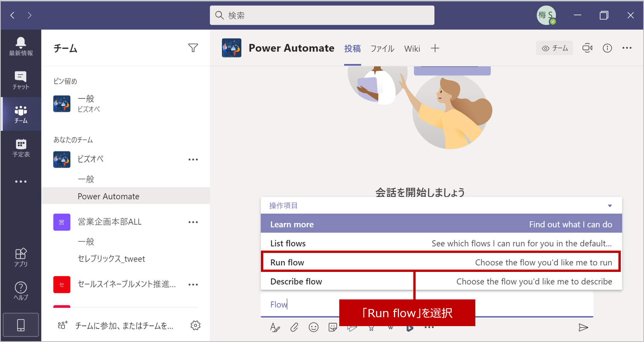Click the message box containing Flow

[427, 304]
